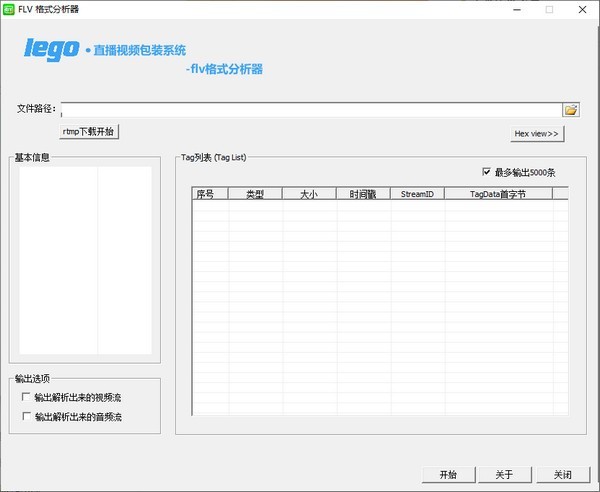Screen dimensions: 600x492
Task: Click the 时间戳 column header
Action: tap(363, 194)
